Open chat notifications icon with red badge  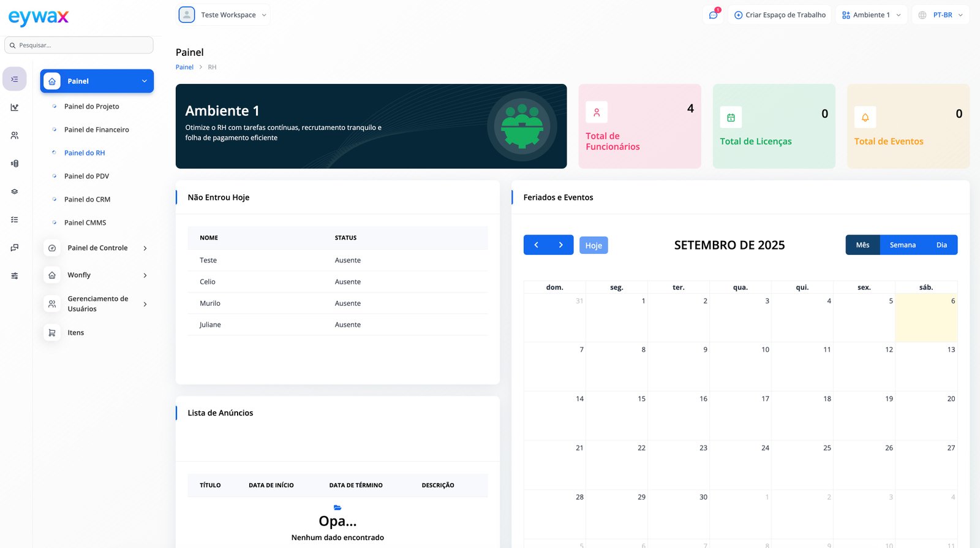pyautogui.click(x=714, y=15)
